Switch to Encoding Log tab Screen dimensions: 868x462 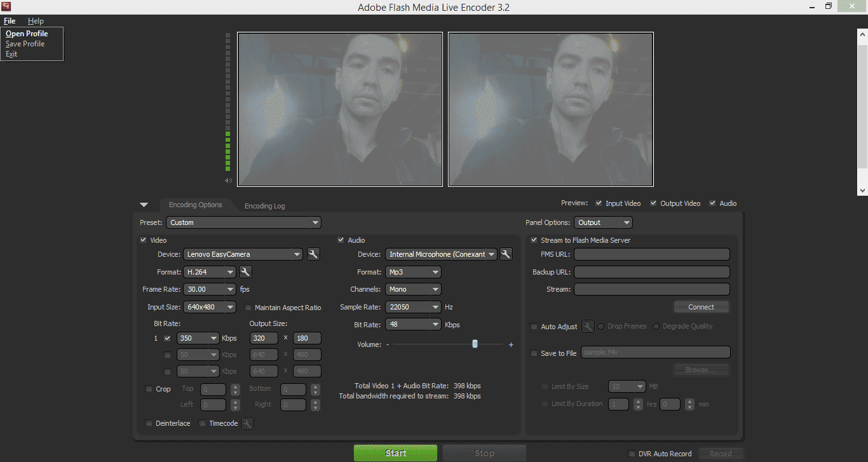(265, 206)
